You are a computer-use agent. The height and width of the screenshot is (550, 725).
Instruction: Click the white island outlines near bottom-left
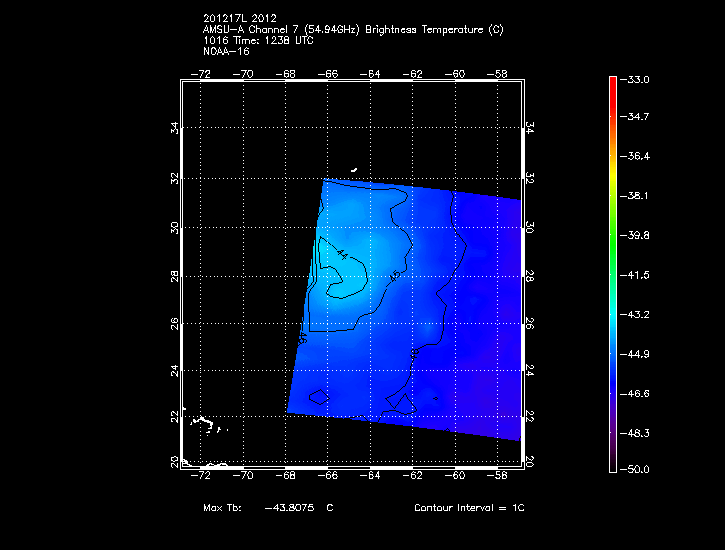[204, 423]
